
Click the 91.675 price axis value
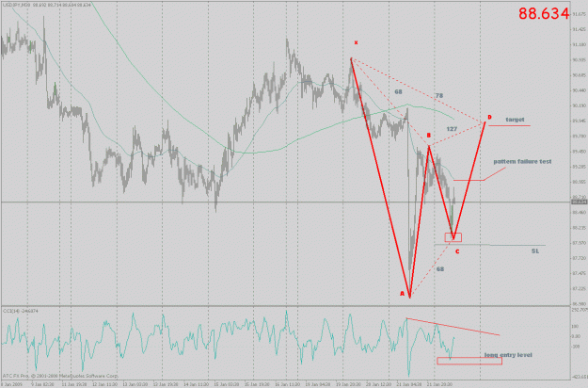click(580, 14)
